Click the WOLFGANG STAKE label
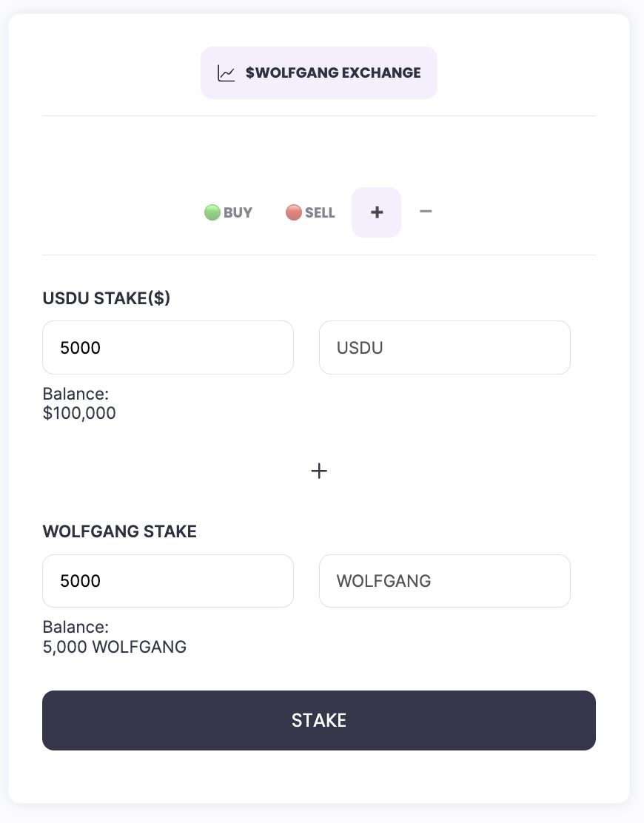Image resolution: width=644 pixels, height=823 pixels. (x=120, y=531)
